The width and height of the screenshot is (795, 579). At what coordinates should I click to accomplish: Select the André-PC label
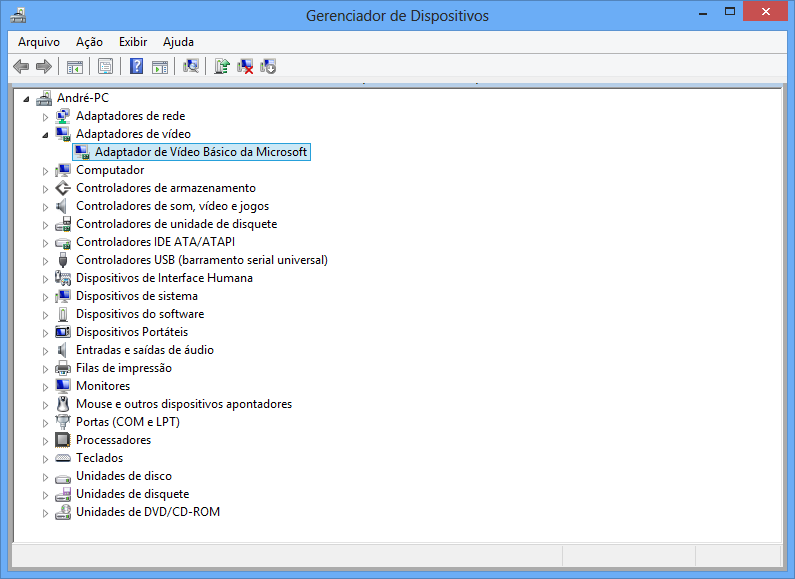click(83, 98)
